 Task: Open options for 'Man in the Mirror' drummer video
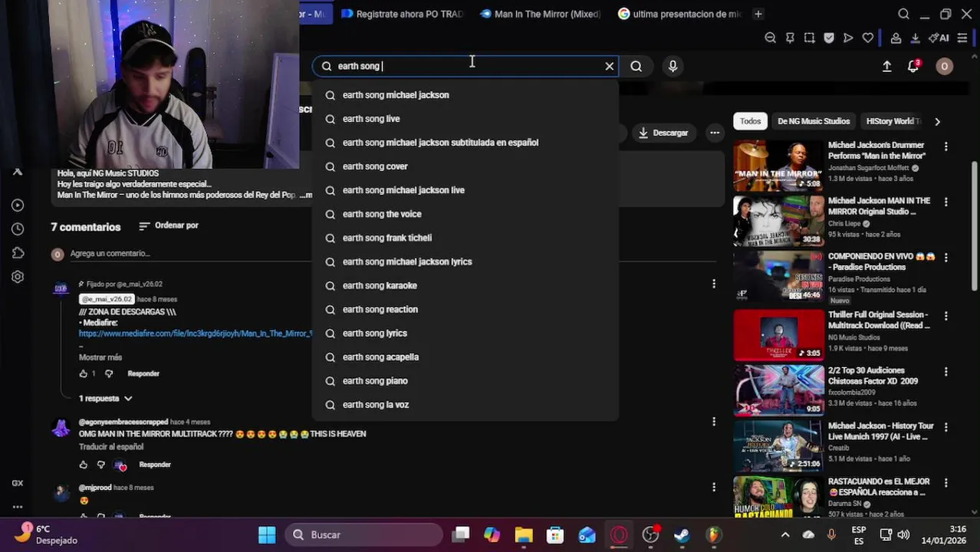[945, 146]
